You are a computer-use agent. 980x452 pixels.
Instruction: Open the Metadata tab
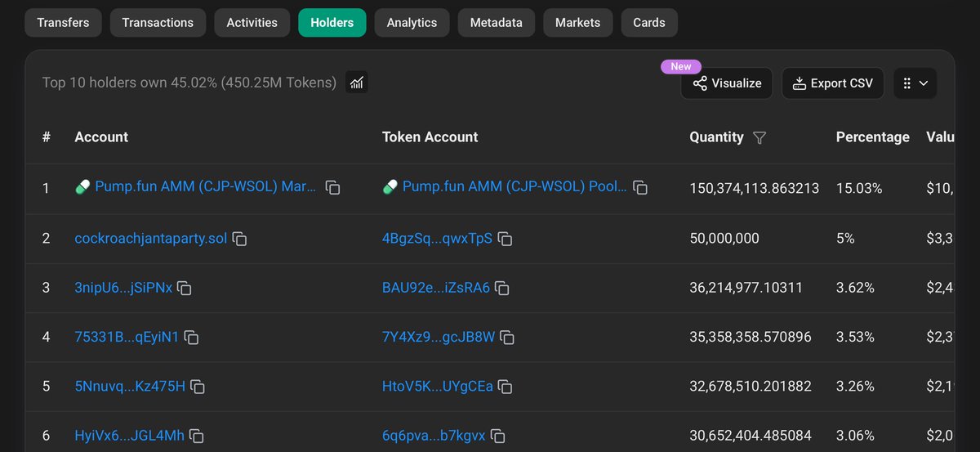point(496,23)
